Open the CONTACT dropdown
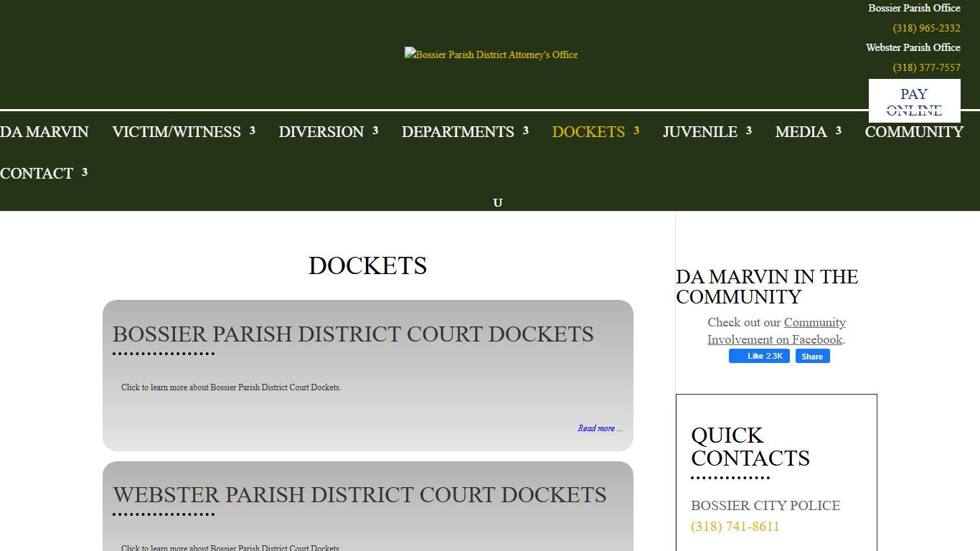Viewport: 980px width, 551px height. (36, 173)
